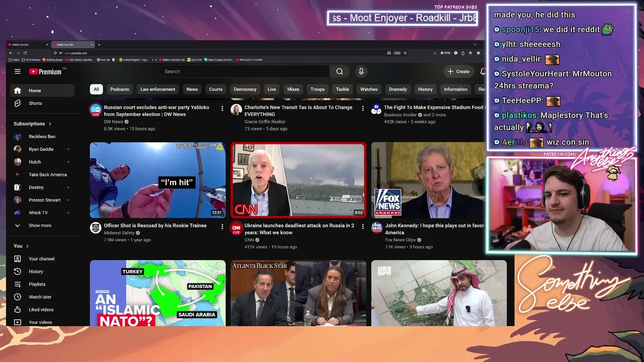This screenshot has width=644, height=362.
Task: Select the Troops filter chip
Action: (x=317, y=89)
